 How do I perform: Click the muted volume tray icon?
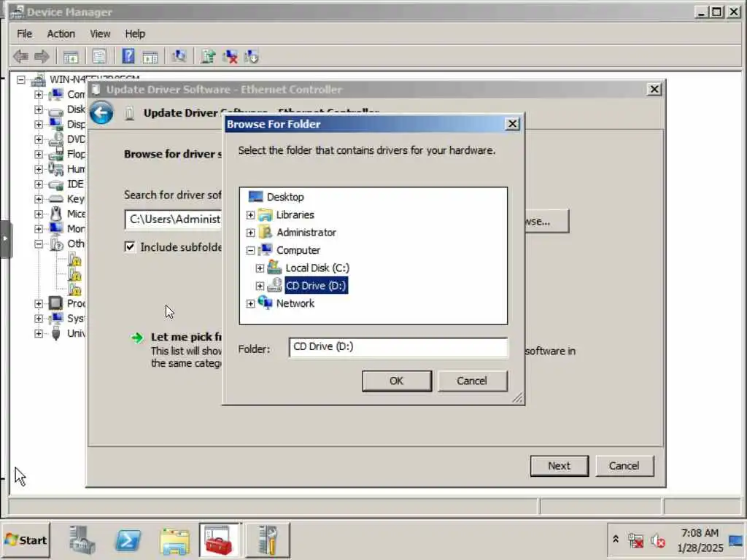(x=657, y=540)
